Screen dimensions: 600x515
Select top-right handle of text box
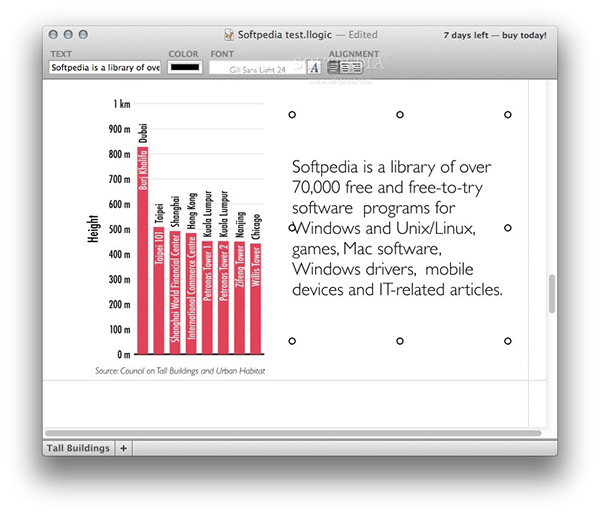pos(508,114)
